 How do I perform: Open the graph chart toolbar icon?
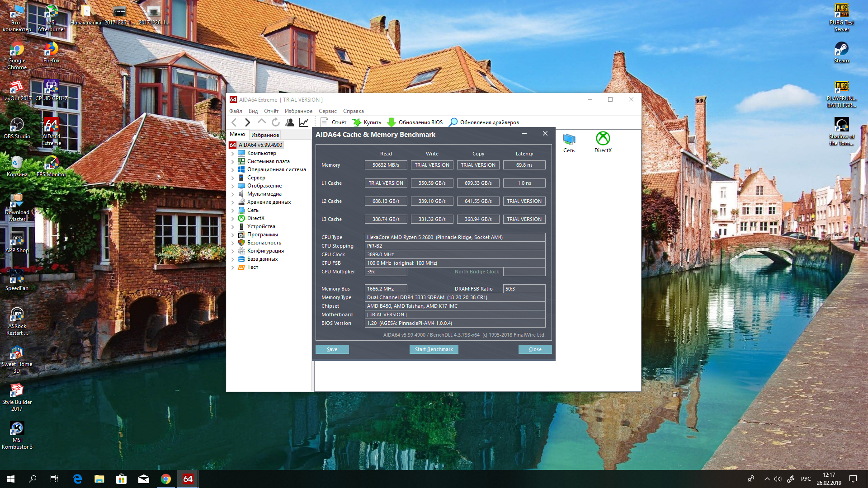point(304,122)
